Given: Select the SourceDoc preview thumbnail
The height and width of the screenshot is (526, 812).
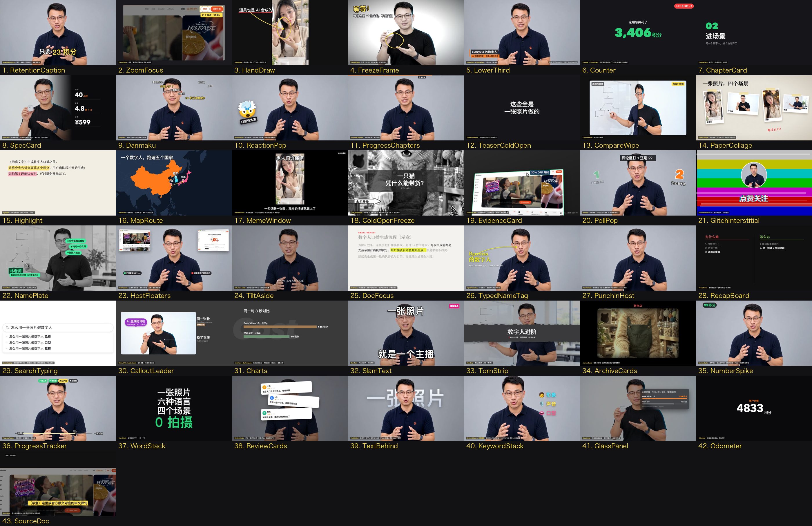Looking at the screenshot, I should [58, 483].
